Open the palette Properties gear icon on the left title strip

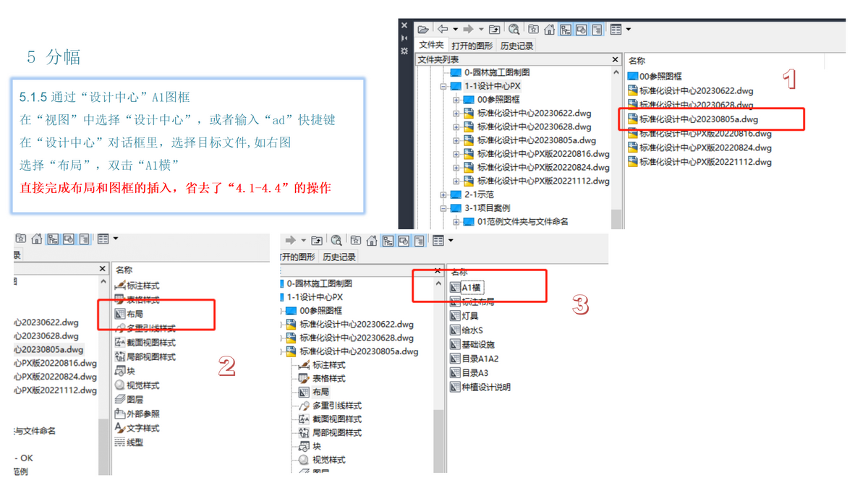tap(404, 51)
